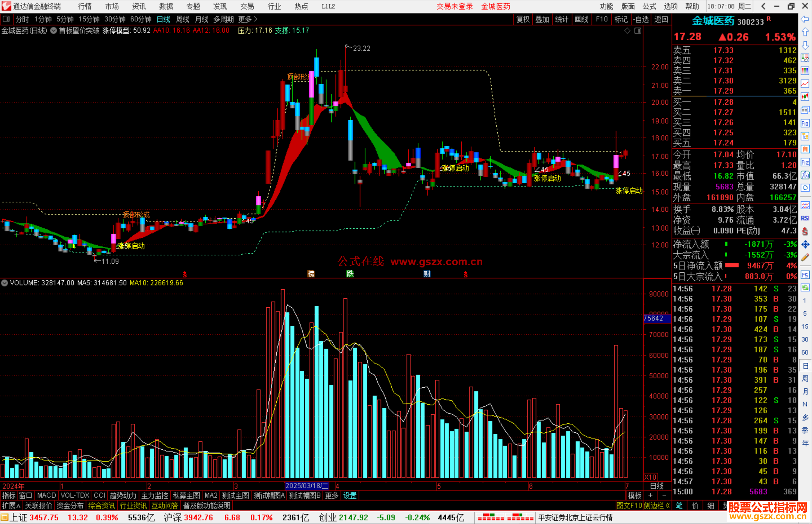Switch to the MACD indicator tab
812x524 pixels.
click(47, 496)
